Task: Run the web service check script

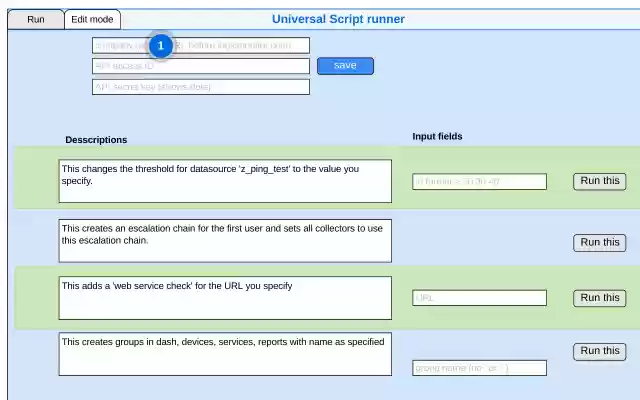Action: [x=600, y=298]
